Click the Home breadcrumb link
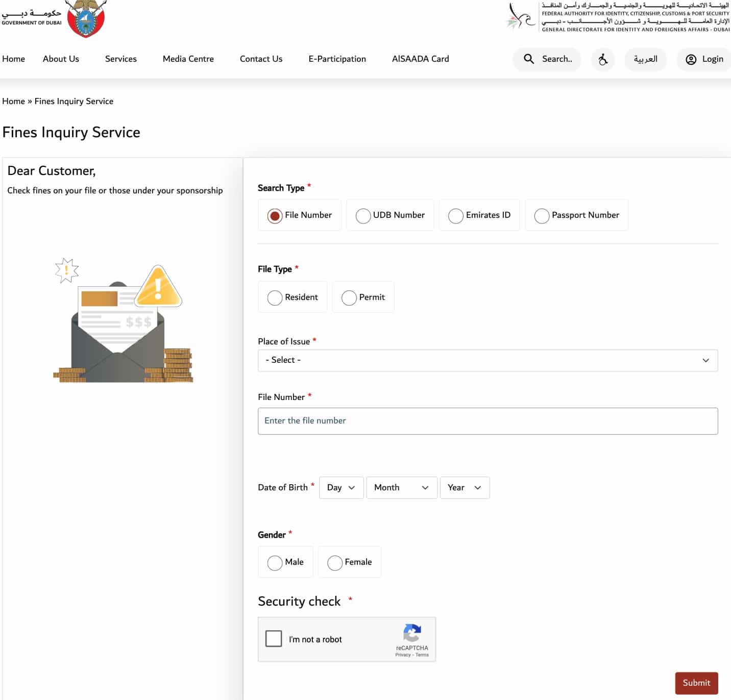This screenshot has width=731, height=700. point(13,101)
